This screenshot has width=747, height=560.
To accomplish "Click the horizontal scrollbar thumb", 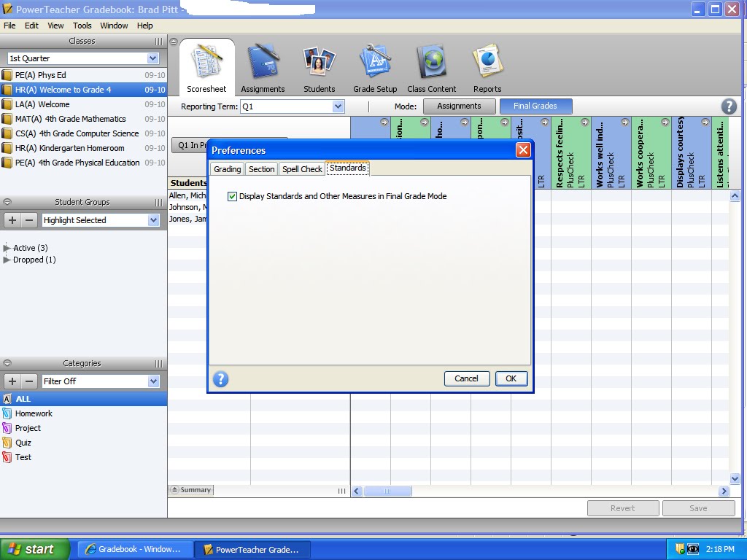I will [x=387, y=491].
